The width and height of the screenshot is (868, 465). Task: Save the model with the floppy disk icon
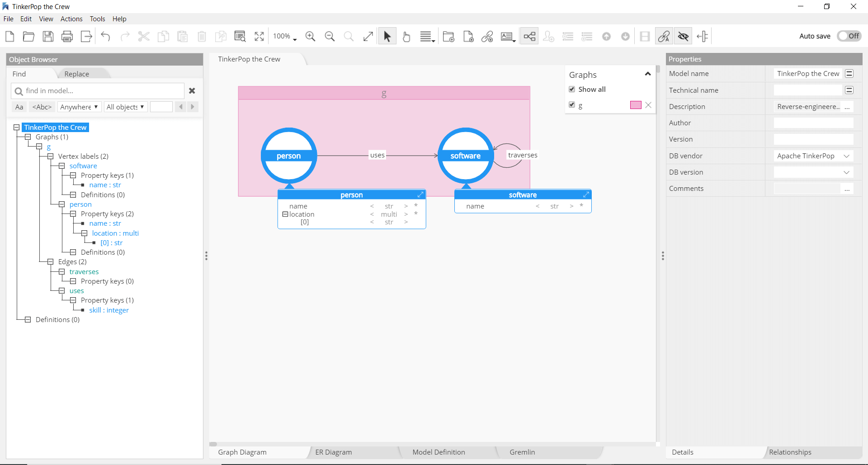pos(48,36)
